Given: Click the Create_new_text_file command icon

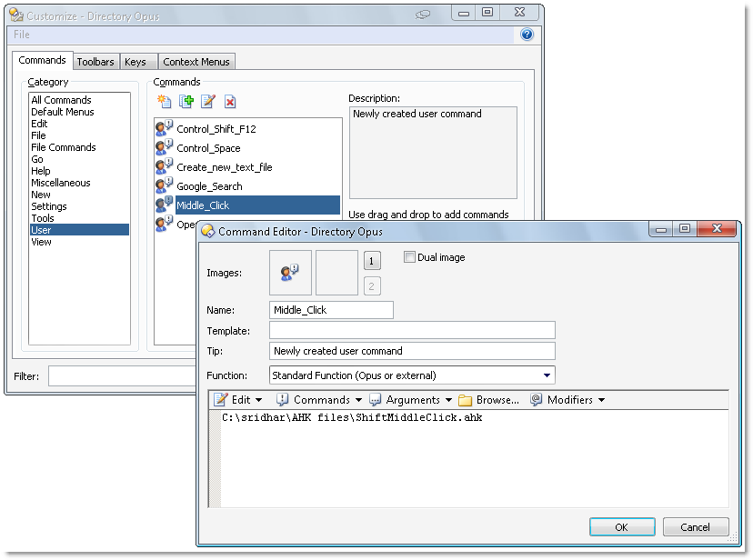Looking at the screenshot, I should (x=165, y=166).
